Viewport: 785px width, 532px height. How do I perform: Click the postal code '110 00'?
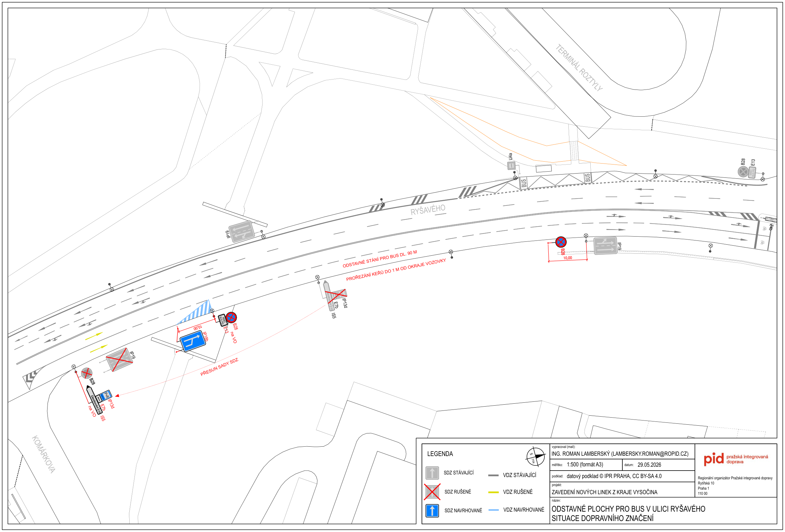703,494
